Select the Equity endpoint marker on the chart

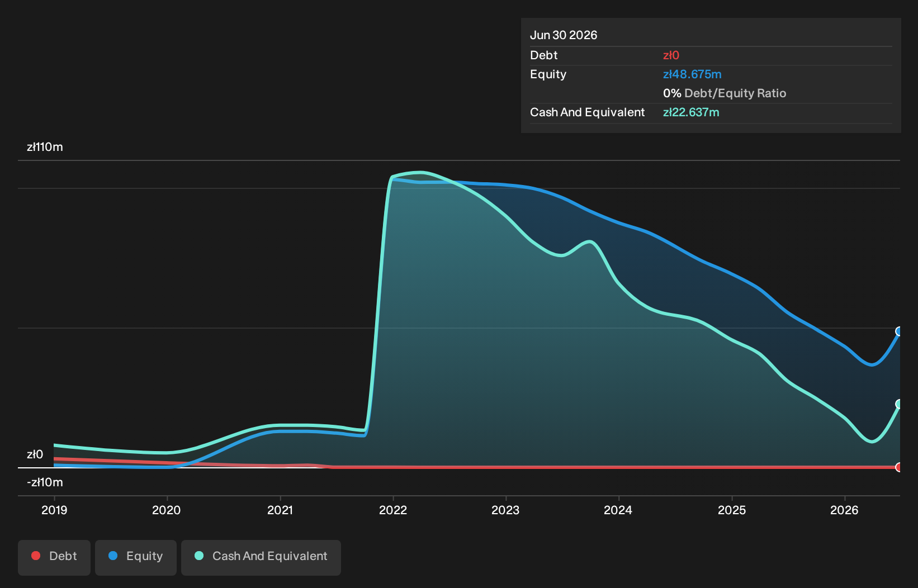(899, 331)
